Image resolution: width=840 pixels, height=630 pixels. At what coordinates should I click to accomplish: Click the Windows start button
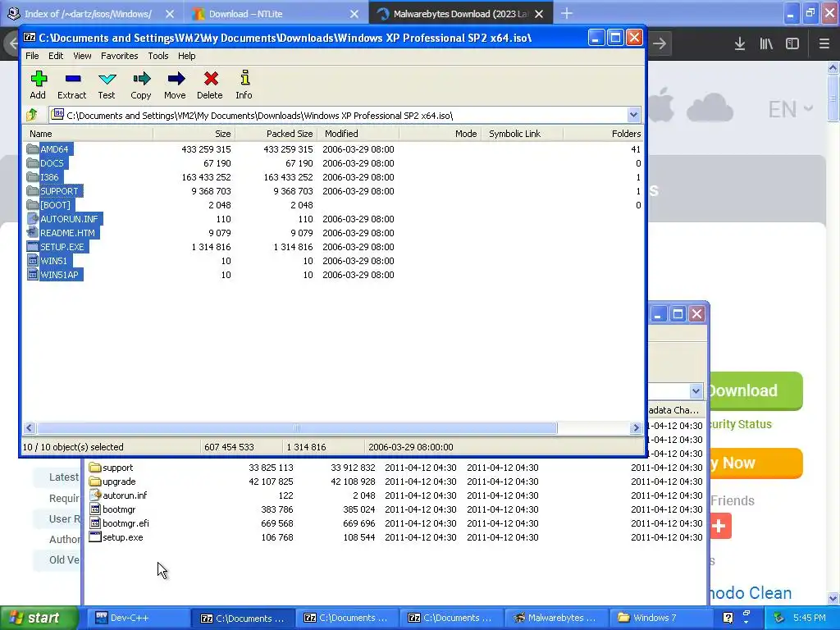point(39,618)
